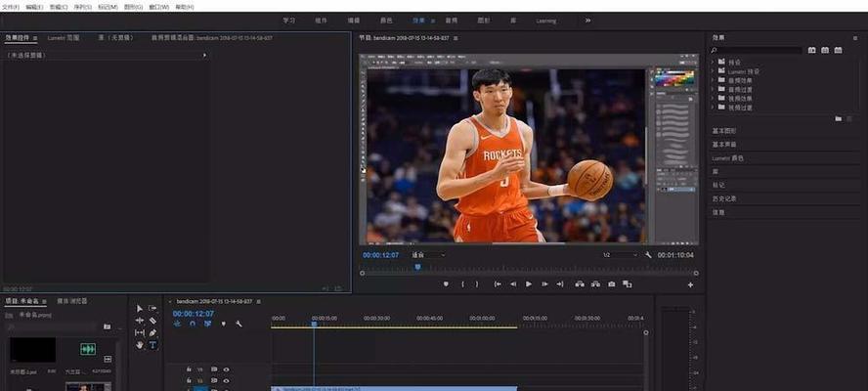Switch to the Learning workspace tab
The width and height of the screenshot is (868, 391).
(545, 21)
